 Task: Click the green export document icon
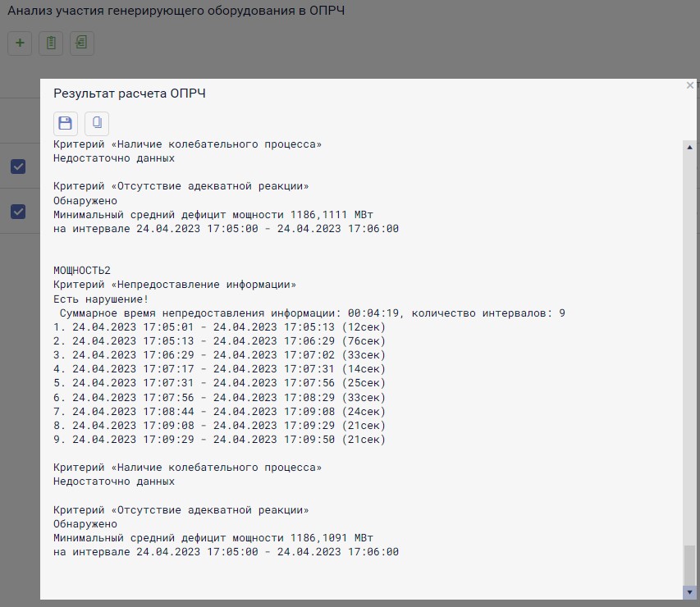coord(82,43)
